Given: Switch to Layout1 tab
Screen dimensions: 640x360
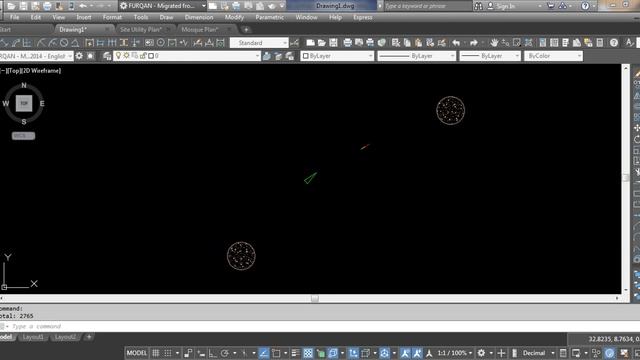Looking at the screenshot, I should coord(33,337).
